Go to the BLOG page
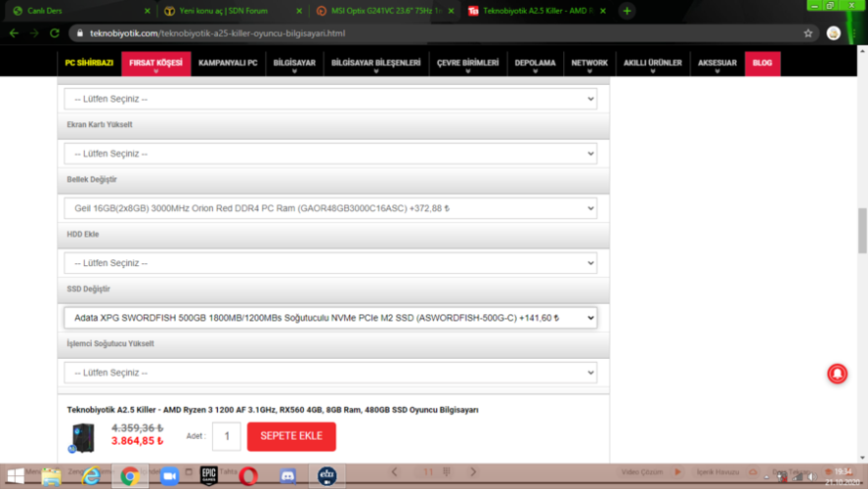 762,64
